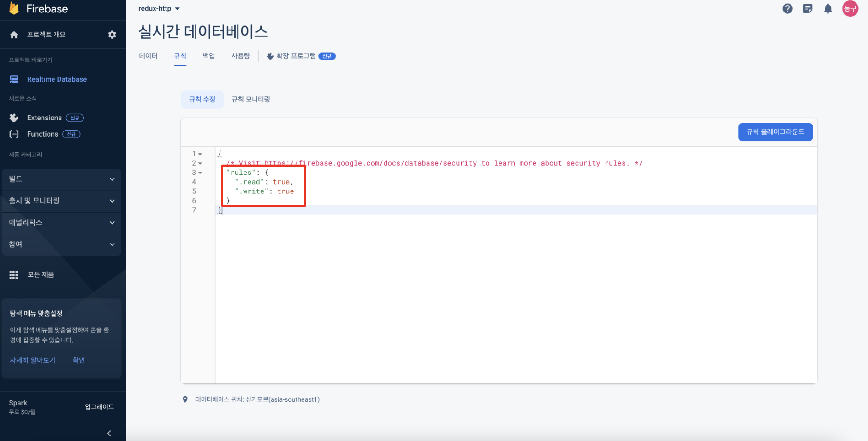Click the 실시간 데이터베이스 page title
The width and height of the screenshot is (868, 441).
[x=203, y=31]
